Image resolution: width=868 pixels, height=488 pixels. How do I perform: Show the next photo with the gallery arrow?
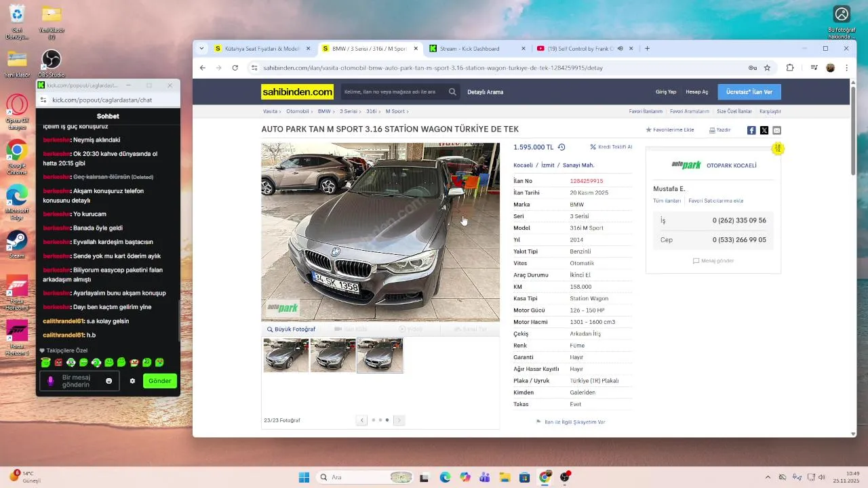[399, 420]
